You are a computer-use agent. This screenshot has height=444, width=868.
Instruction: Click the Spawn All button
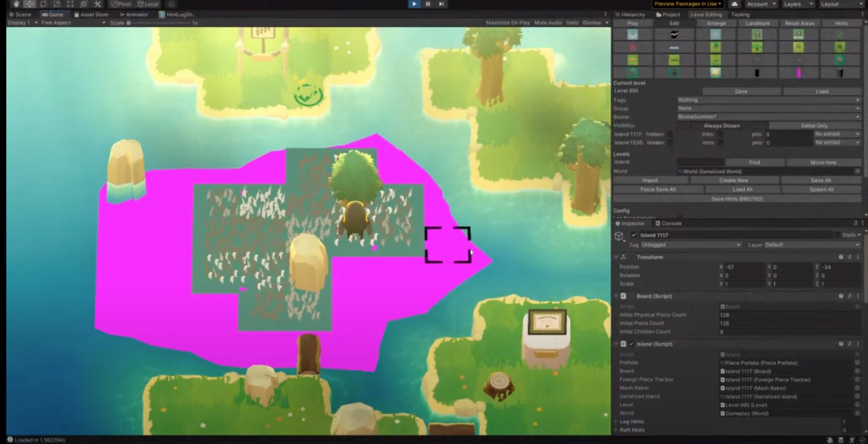pos(821,190)
